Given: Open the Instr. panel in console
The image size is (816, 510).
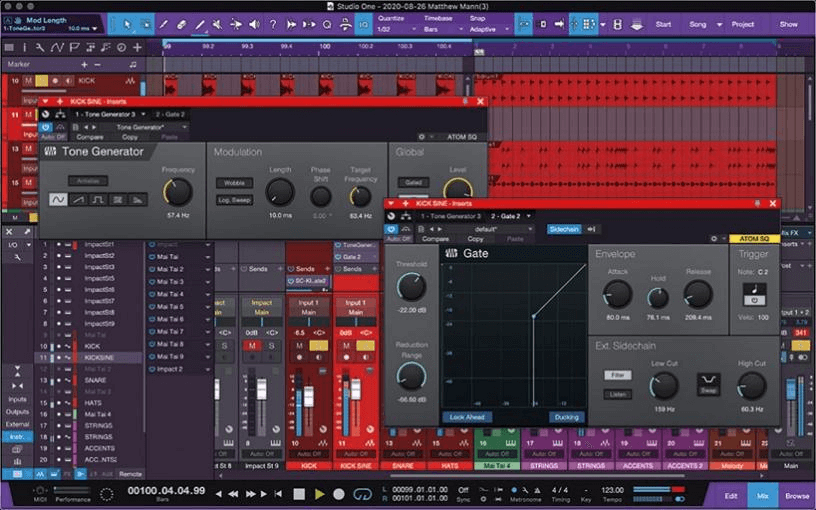Looking at the screenshot, I should click(x=17, y=437).
